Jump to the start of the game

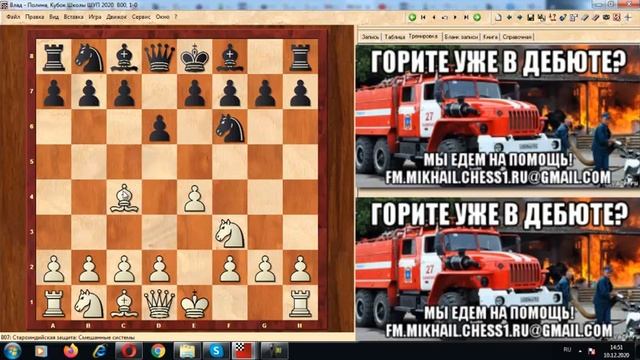point(423,17)
